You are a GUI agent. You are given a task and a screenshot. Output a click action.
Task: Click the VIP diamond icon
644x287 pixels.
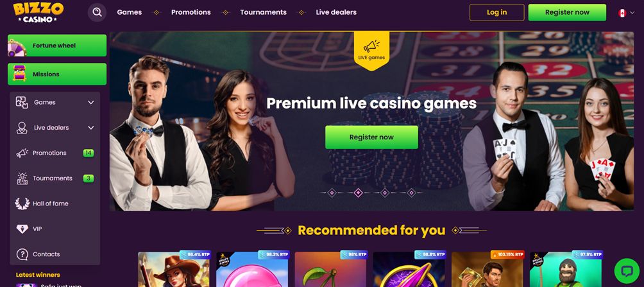coord(22,229)
